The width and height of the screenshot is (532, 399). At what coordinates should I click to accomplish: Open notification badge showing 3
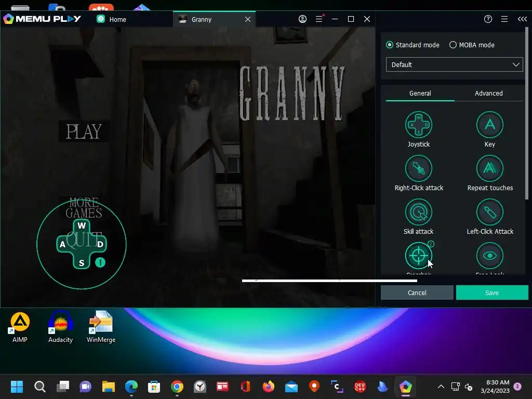pyautogui.click(x=517, y=387)
